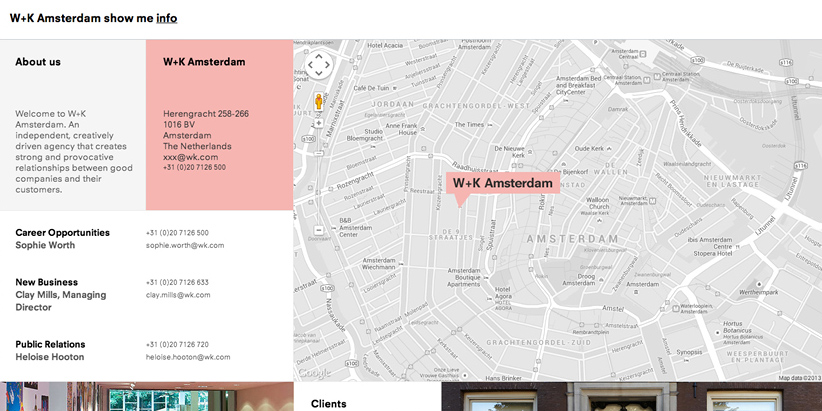The width and height of the screenshot is (822, 411).
Task: Click the W+K Amsterdam address panel heading
Action: click(x=204, y=62)
